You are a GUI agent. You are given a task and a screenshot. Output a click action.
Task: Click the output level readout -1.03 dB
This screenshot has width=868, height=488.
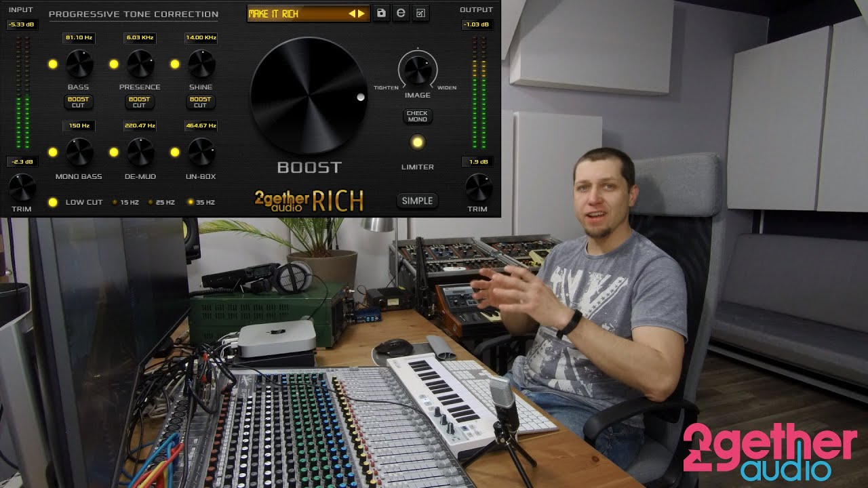(x=476, y=24)
